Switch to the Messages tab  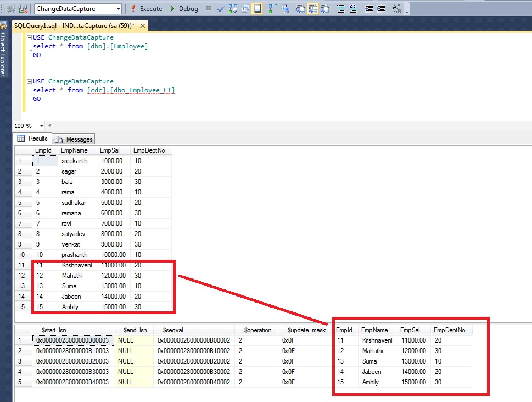[74, 139]
